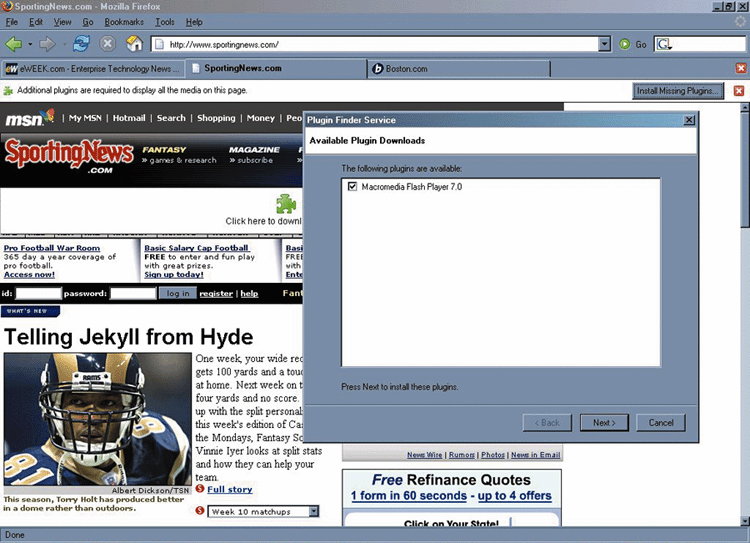Viewport: 750px width, 543px height.
Task: Click the Go text beside the address bar
Action: pos(641,44)
